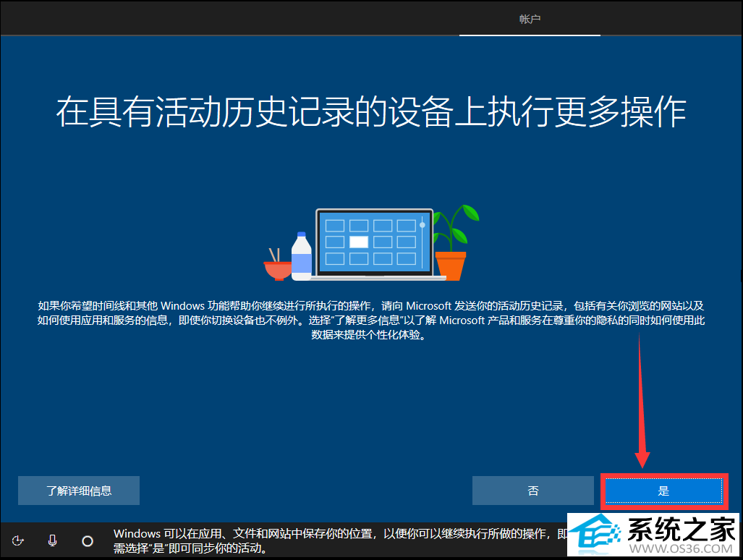This screenshot has width=743, height=560.
Task: Click the laptop timeline illustration
Action: tap(372, 244)
